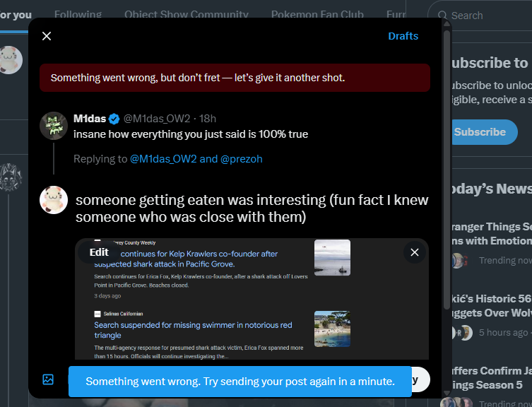Click the Today's News heading
Viewport: 532px width, 407px height.
click(x=491, y=189)
